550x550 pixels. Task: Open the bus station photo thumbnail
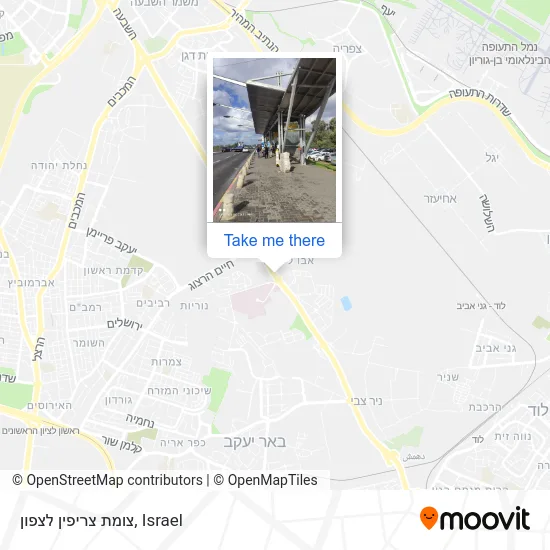[274, 140]
